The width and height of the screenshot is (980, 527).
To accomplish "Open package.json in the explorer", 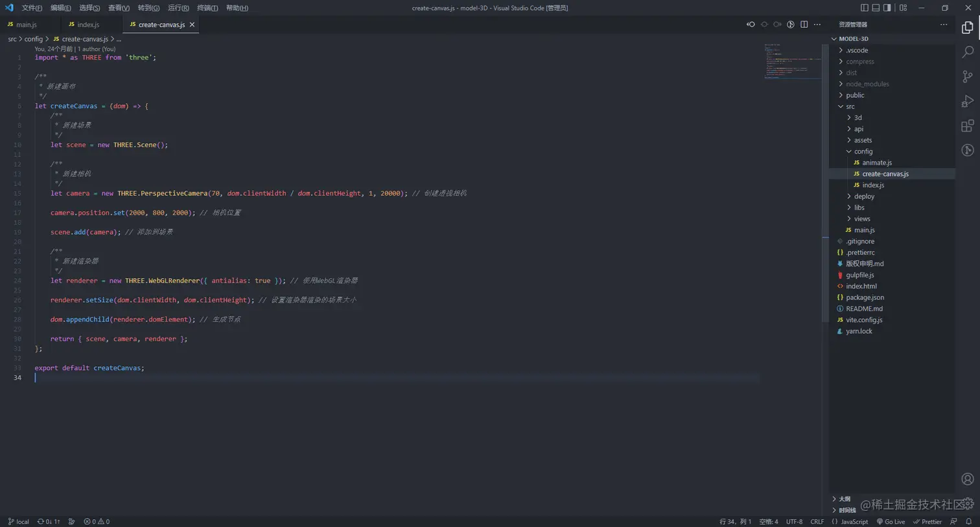I will (892, 298).
